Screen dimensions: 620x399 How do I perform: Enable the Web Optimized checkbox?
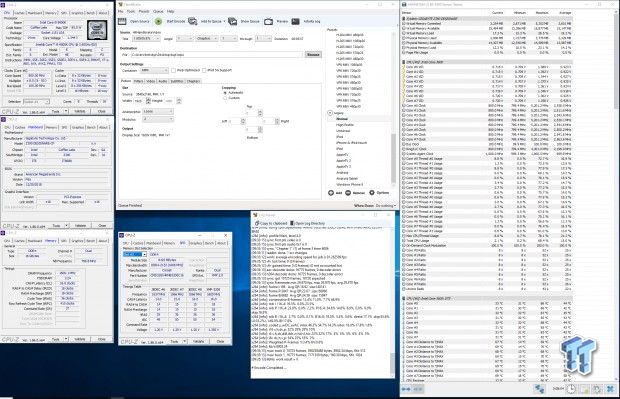click(x=173, y=70)
